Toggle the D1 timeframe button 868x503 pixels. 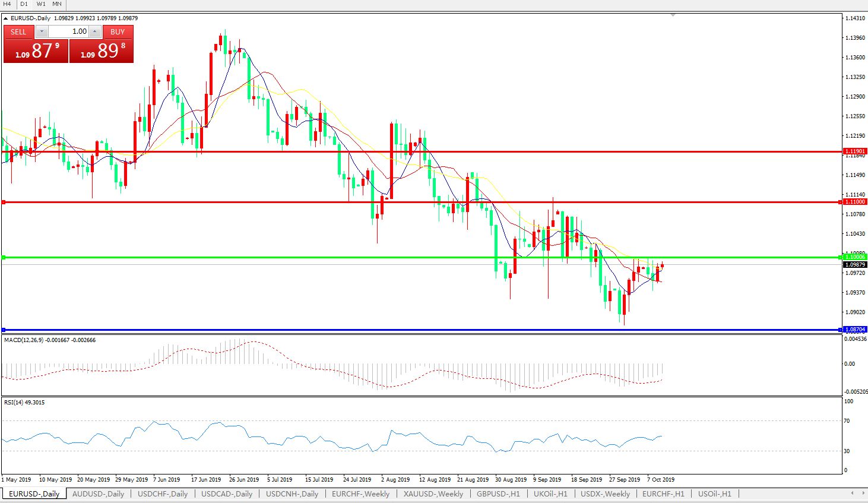[24, 4]
